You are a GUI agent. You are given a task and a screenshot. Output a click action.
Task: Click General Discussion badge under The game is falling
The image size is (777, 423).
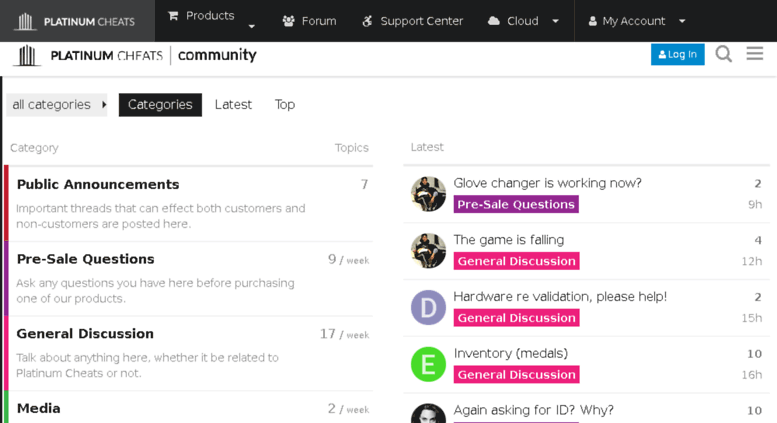516,261
